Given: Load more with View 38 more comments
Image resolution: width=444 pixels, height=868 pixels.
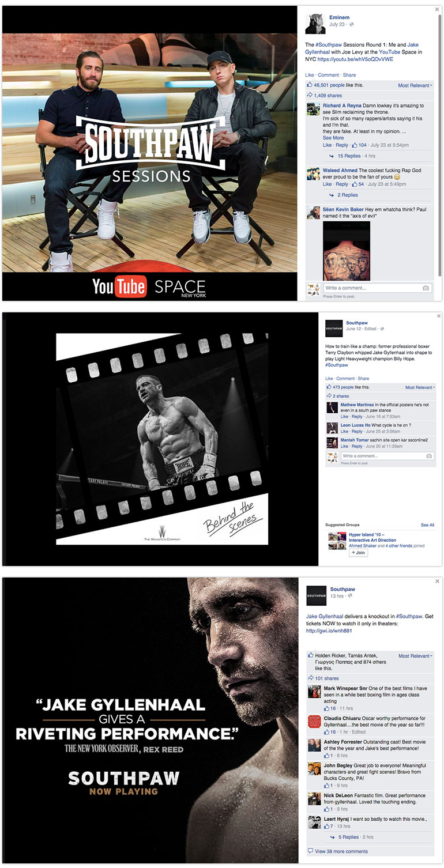Looking at the screenshot, I should click(x=341, y=851).
